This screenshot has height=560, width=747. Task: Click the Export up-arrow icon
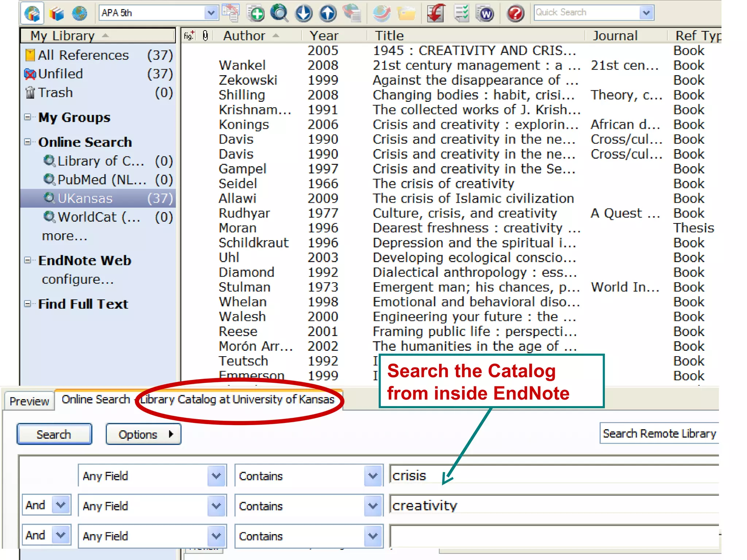coord(328,13)
